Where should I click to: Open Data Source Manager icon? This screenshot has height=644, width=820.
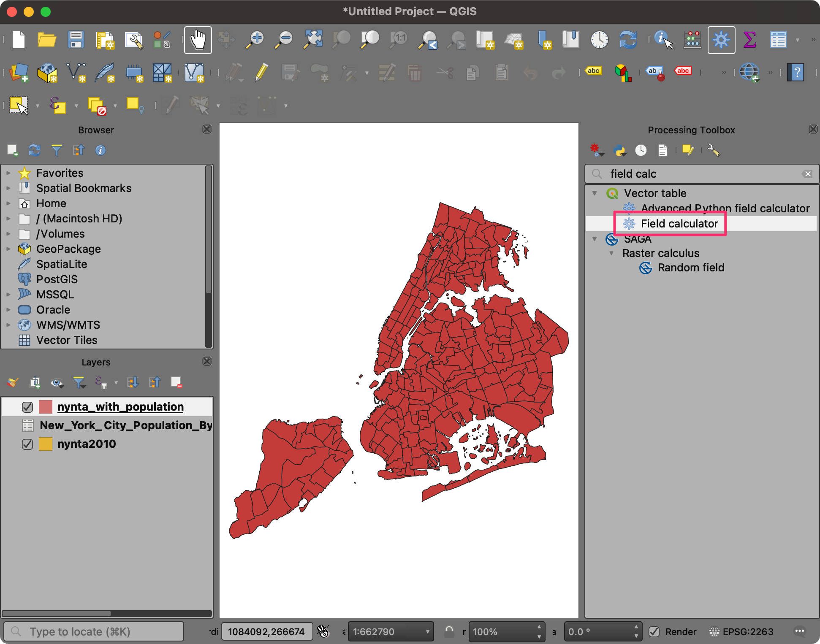(19, 73)
